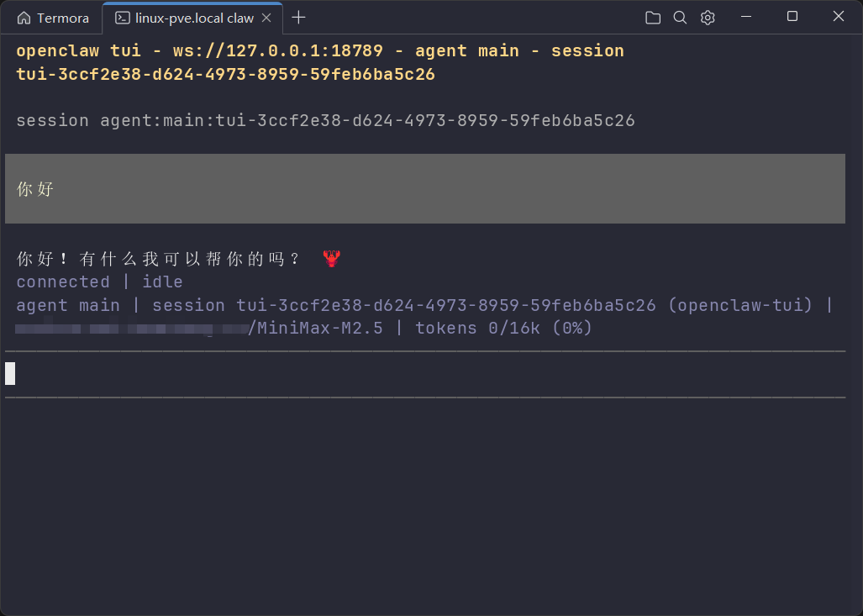Click the '(openclaw-tui)' session label
Screen dimensions: 863x616
(x=741, y=304)
